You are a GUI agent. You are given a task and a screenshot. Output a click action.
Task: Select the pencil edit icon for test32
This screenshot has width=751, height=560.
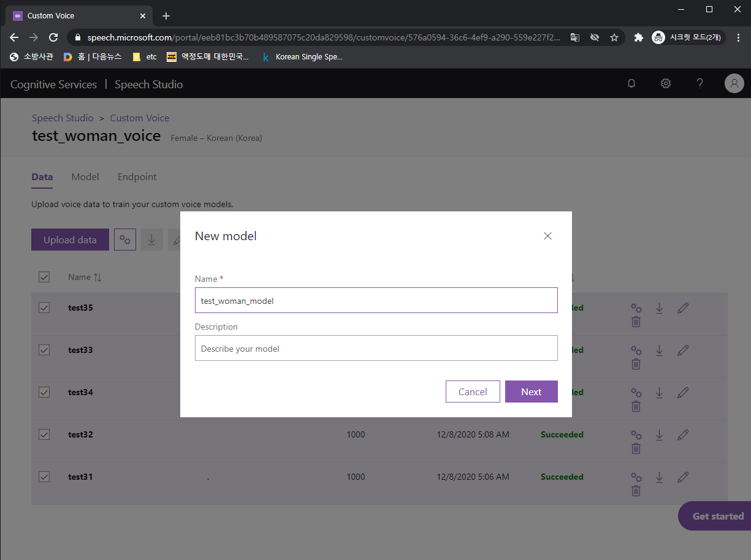click(683, 434)
